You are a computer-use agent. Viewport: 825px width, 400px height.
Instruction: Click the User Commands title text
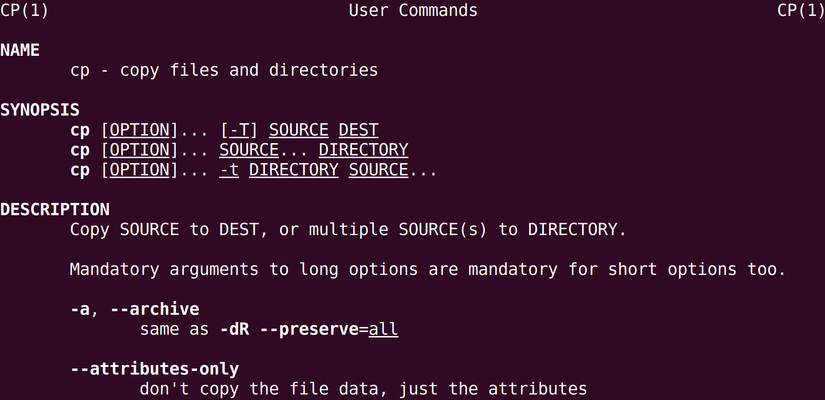pos(412,11)
